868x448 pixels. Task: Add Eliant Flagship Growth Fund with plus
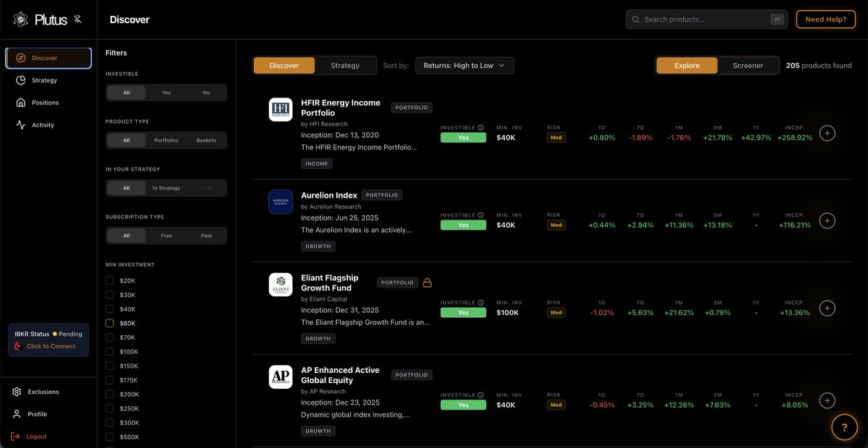click(827, 309)
